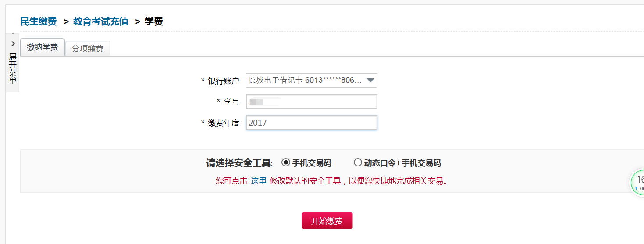Click the 这里 link to change security tool
The height and width of the screenshot is (244, 644).
pyautogui.click(x=258, y=180)
